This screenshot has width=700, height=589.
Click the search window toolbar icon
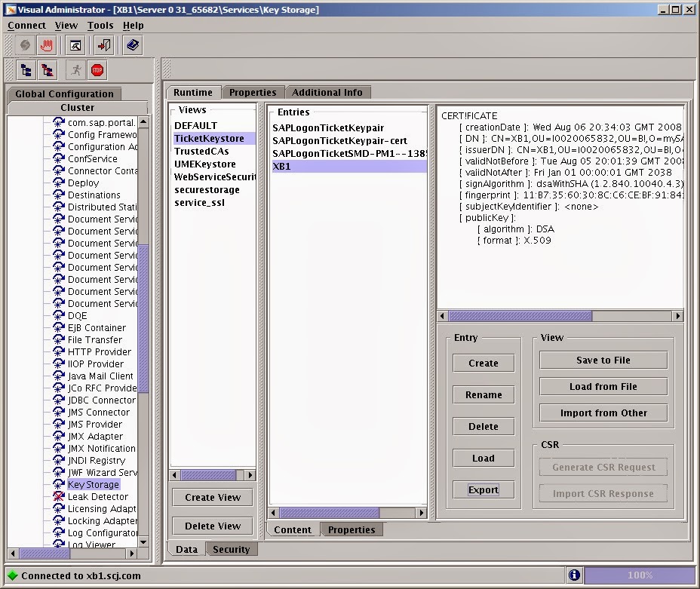pyautogui.click(x=75, y=45)
